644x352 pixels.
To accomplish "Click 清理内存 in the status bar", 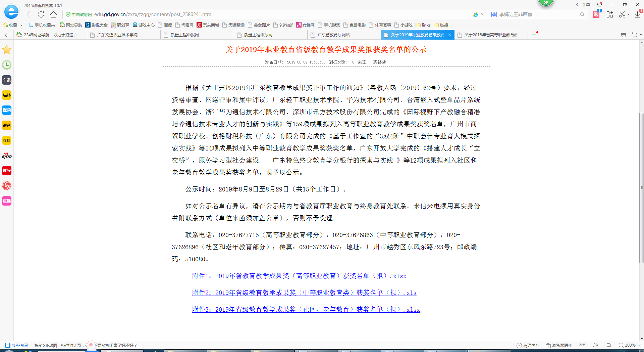I will coord(528,345).
